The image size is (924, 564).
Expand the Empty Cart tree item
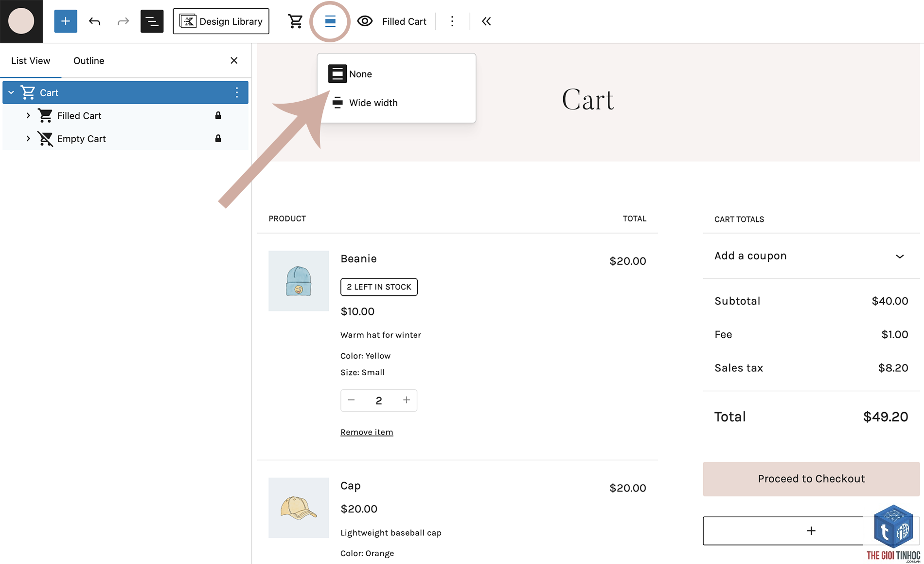click(x=28, y=138)
